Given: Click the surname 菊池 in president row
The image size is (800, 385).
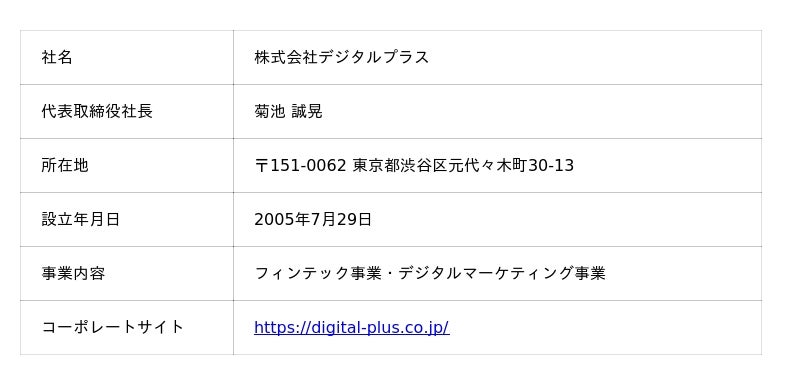Looking at the screenshot, I should (x=270, y=111).
